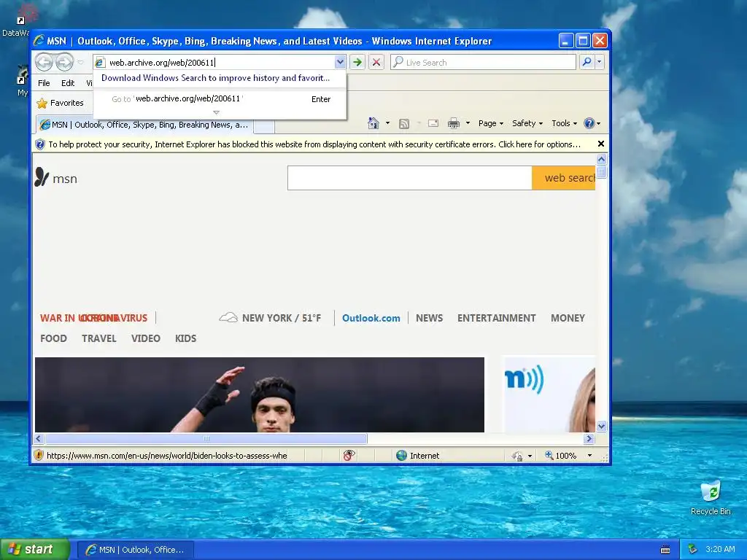Click the Home page icon

(373, 123)
